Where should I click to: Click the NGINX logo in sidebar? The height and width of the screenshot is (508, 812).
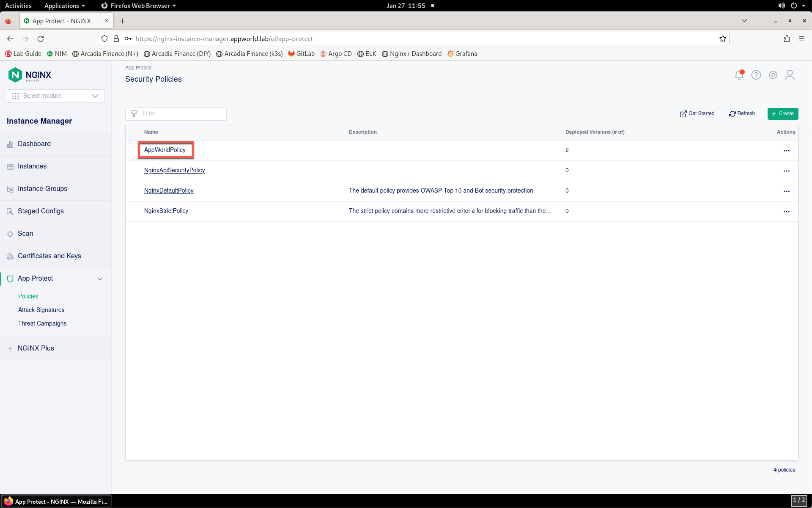point(30,75)
